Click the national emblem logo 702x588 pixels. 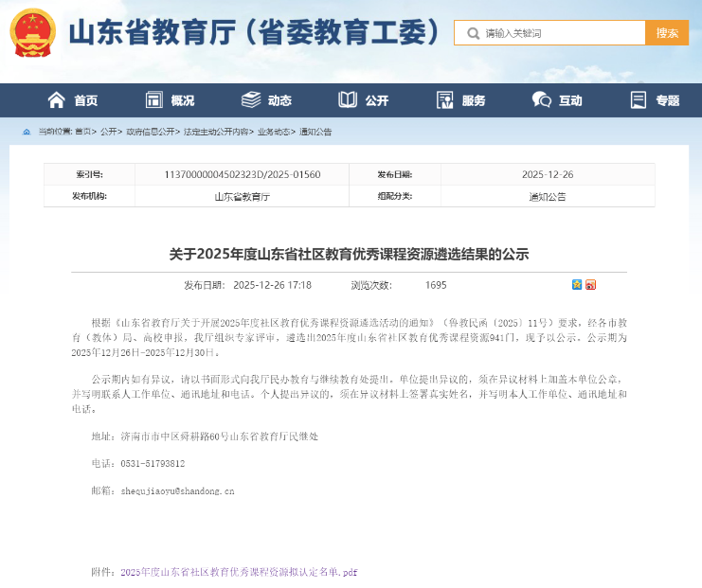click(33, 33)
